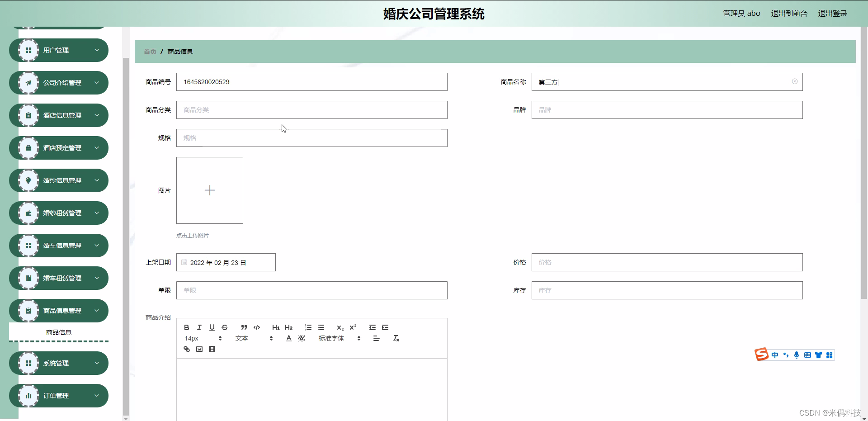The height and width of the screenshot is (421, 868).
Task: Select the strikethrough formatting icon
Action: pyautogui.click(x=225, y=327)
